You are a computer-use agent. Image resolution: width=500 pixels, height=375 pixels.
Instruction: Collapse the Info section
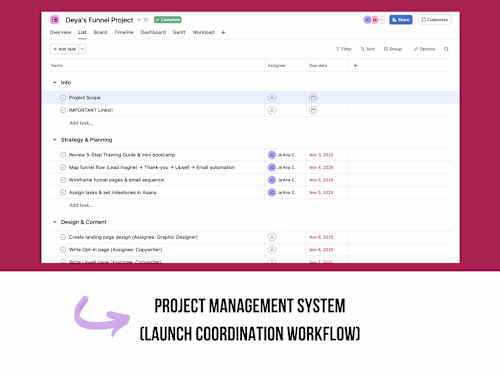pyautogui.click(x=55, y=82)
